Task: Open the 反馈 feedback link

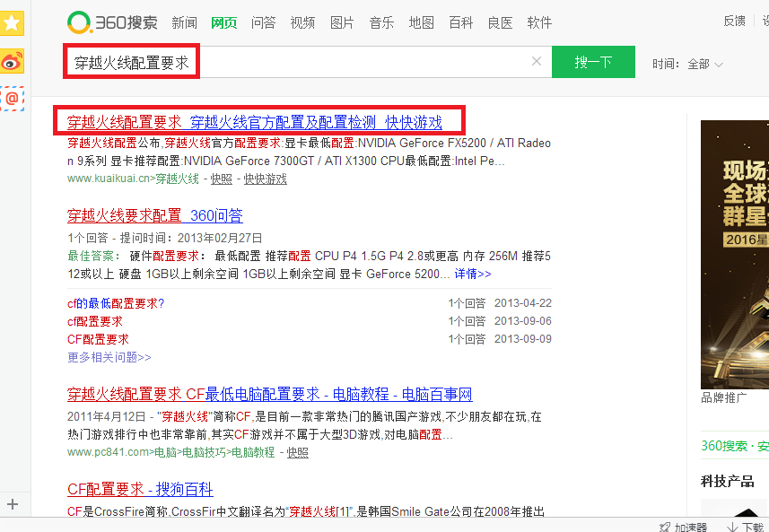Action: [x=735, y=22]
